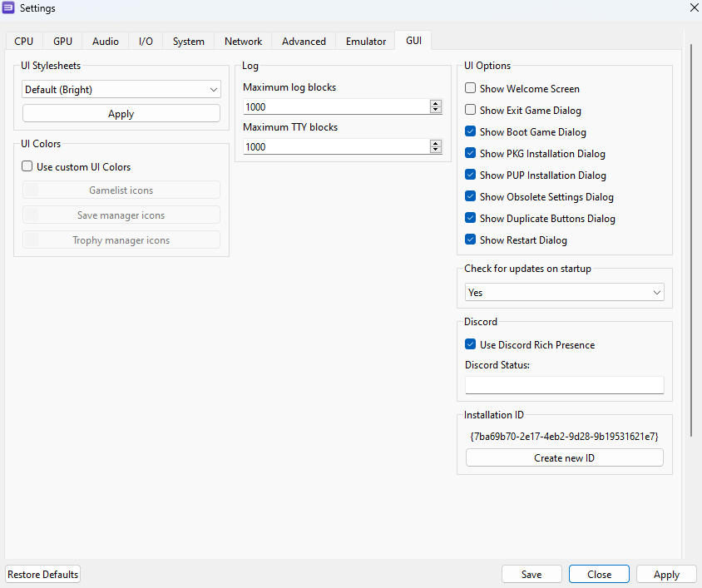This screenshot has width=702, height=588.
Task: Click the vertical scrollbar on right edge
Action: (x=691, y=240)
